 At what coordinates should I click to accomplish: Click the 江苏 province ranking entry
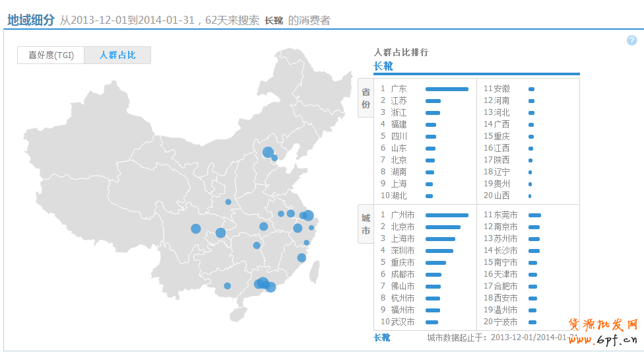[x=399, y=100]
